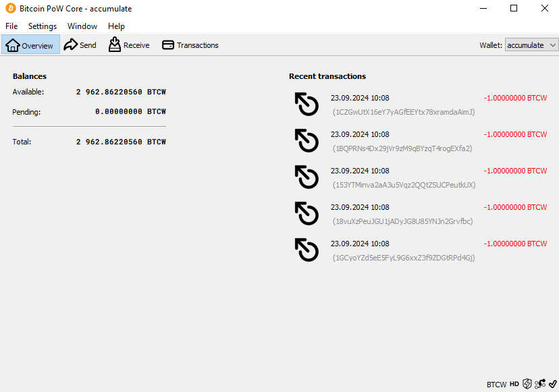Click sent icon for 153YTMinva2aA3u5Vqz2QQtZSUCPeutkUX transaction
The height and width of the screenshot is (392, 559).
(x=307, y=177)
